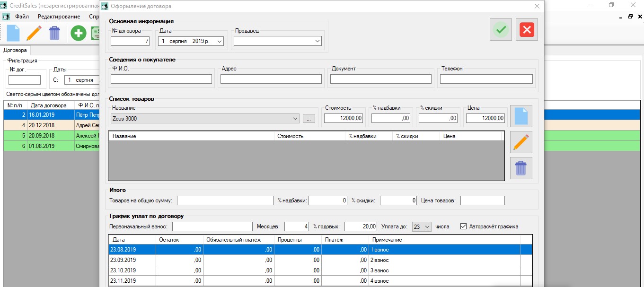The height and width of the screenshot is (287, 644).
Task: Select the Договора tab
Action: (16, 50)
